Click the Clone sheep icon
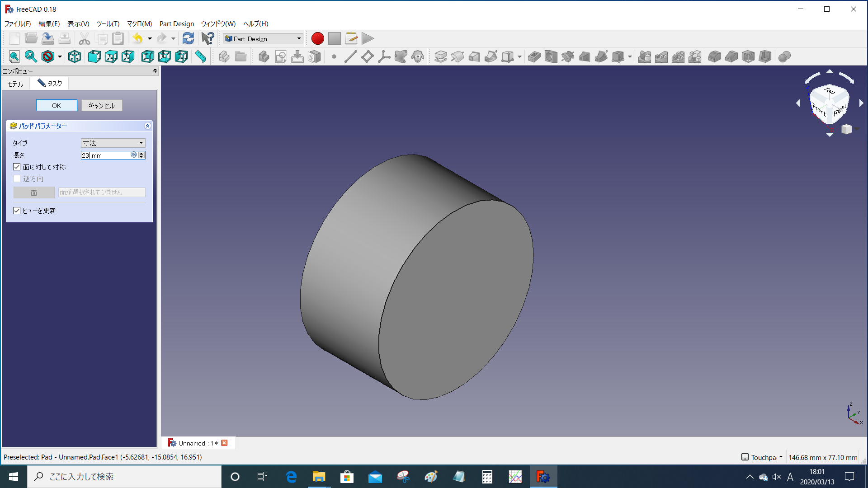The width and height of the screenshot is (868, 488). pos(417,56)
